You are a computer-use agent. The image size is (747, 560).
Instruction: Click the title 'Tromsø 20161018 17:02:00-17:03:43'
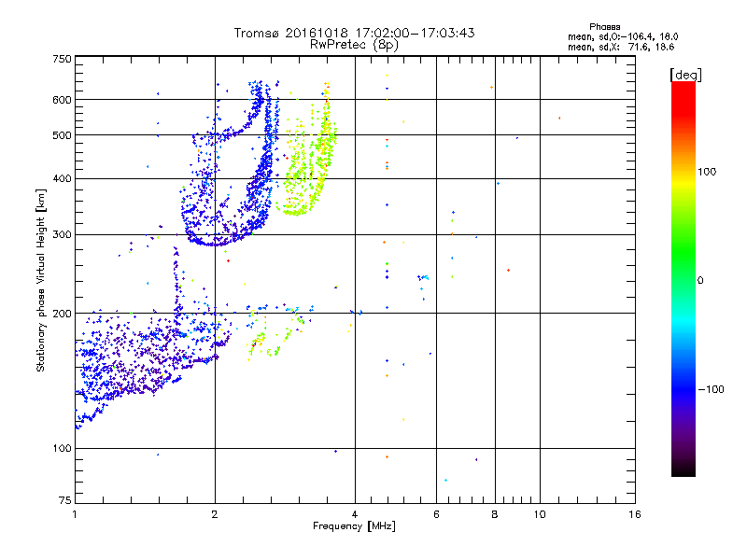354,33
